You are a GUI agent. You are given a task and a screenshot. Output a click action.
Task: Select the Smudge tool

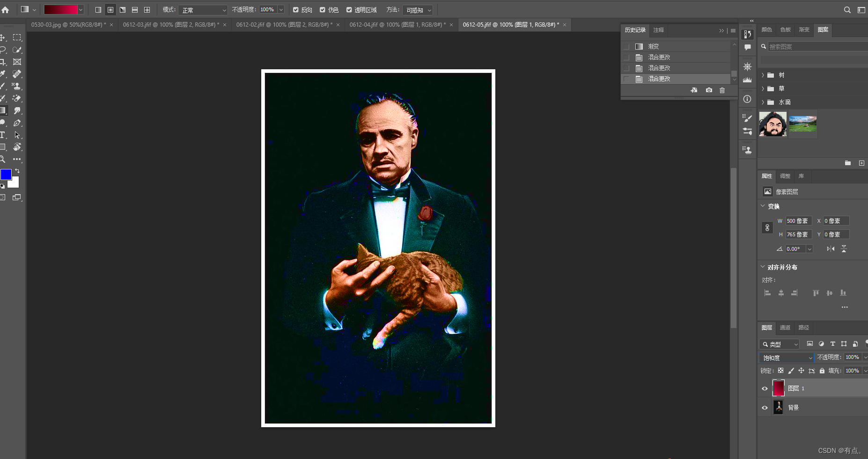click(17, 110)
